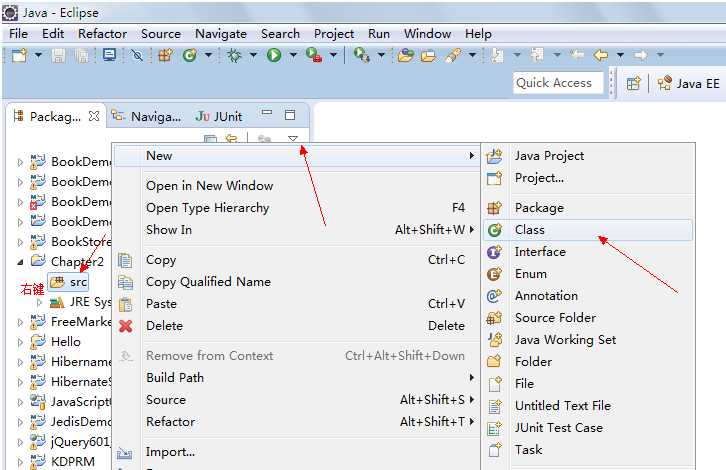The width and height of the screenshot is (726, 470).
Task: Open the Search toolbar dropdown arrow
Action: pos(472,56)
